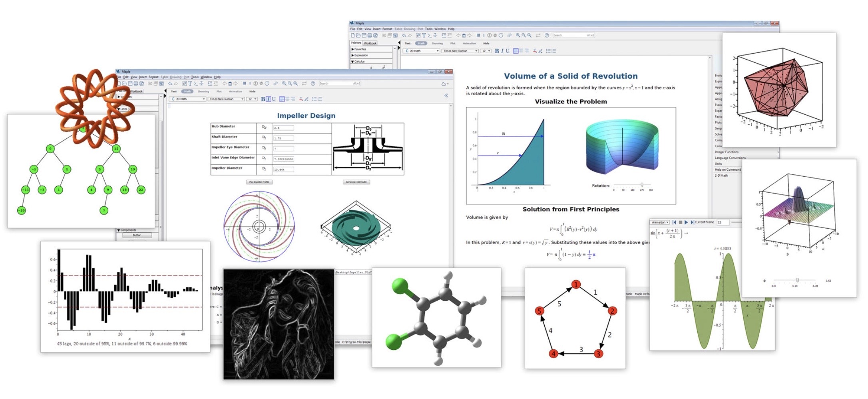Click Undo arrow in Solid of Revolution window
The image size is (868, 399).
[404, 36]
